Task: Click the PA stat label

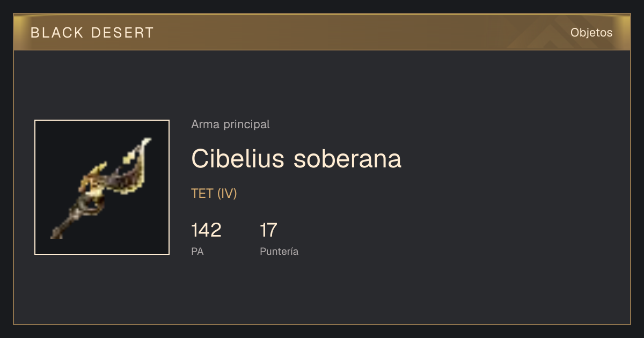Action: click(197, 251)
